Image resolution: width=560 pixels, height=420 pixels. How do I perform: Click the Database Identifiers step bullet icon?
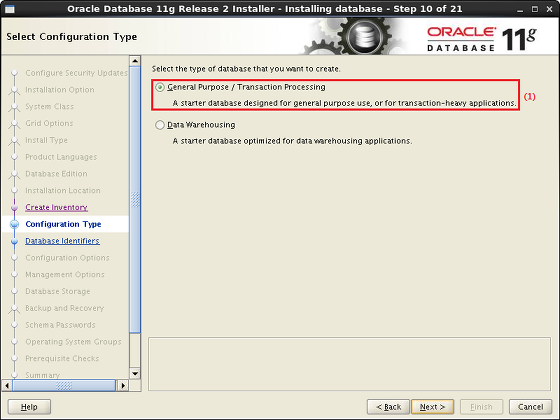click(x=14, y=241)
